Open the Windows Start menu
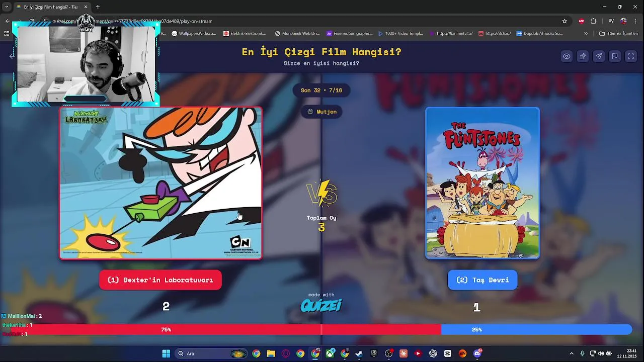The width and height of the screenshot is (644, 362). point(166,353)
